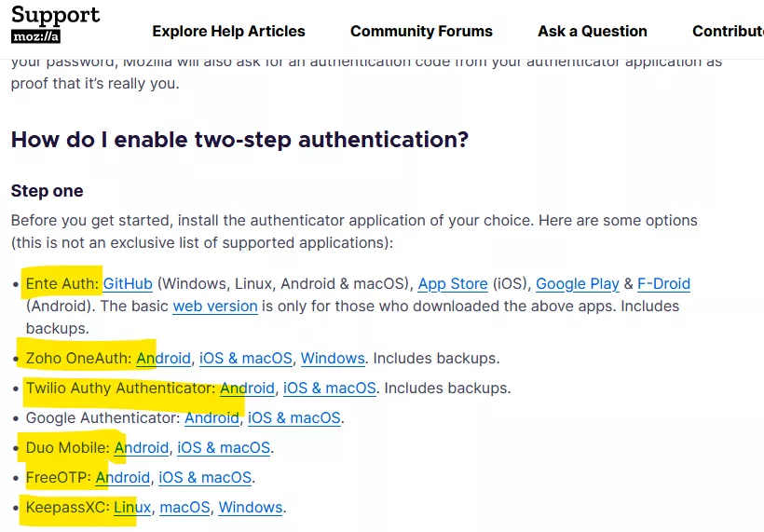764x532 pixels.
Task: Open Ask a Question menu
Action: pyautogui.click(x=593, y=31)
